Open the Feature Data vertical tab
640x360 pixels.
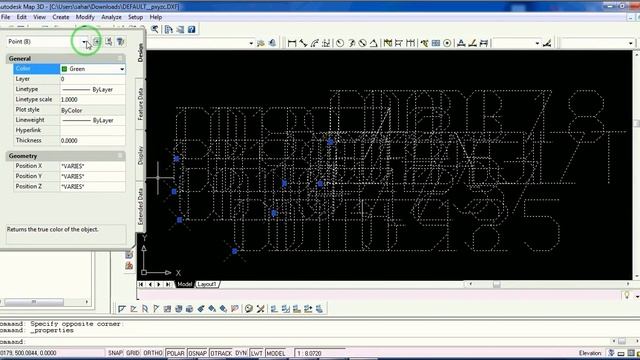[x=140, y=104]
